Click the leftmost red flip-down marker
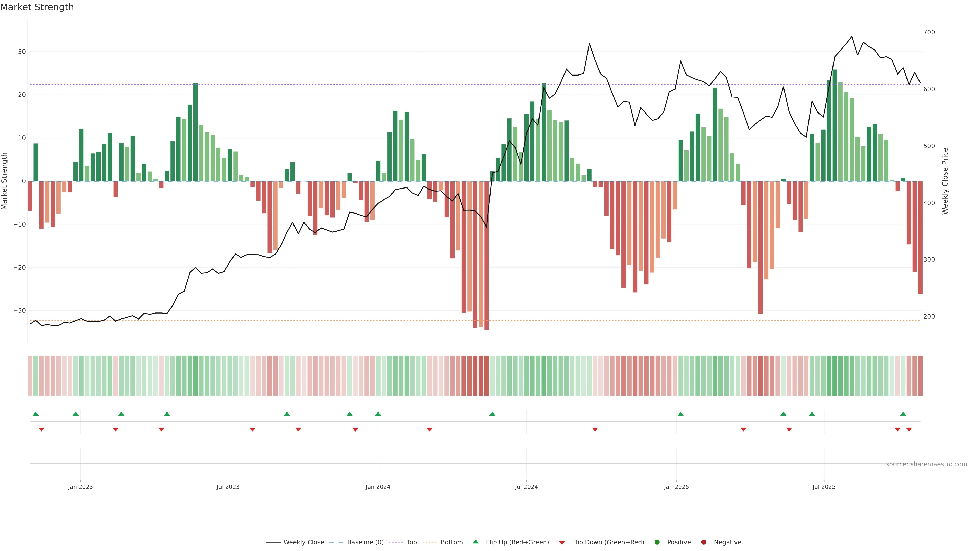980x551 pixels. (x=41, y=429)
